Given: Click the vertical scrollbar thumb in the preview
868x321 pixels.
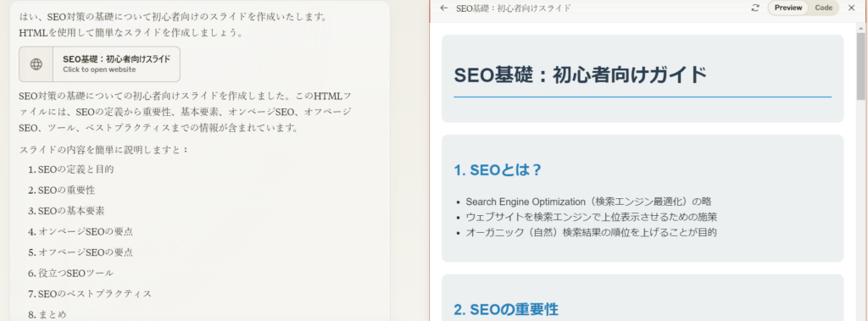Looking at the screenshot, I should click(x=861, y=65).
